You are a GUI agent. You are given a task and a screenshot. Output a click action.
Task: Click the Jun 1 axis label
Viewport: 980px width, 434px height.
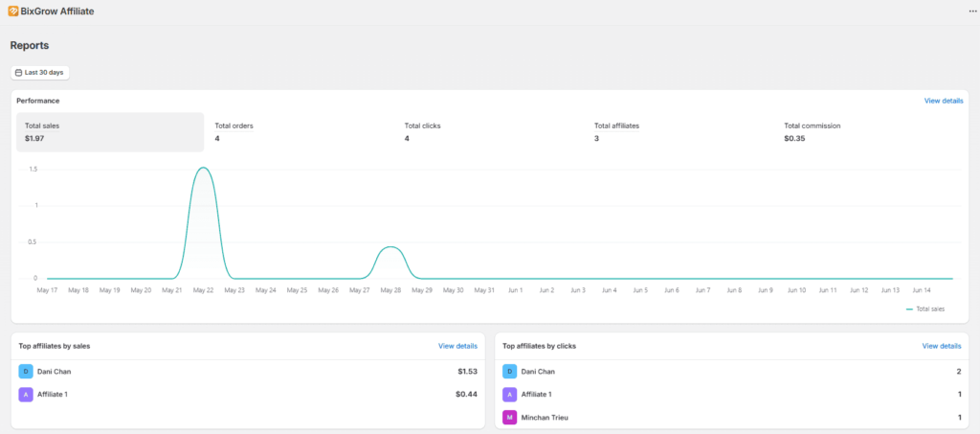(516, 290)
